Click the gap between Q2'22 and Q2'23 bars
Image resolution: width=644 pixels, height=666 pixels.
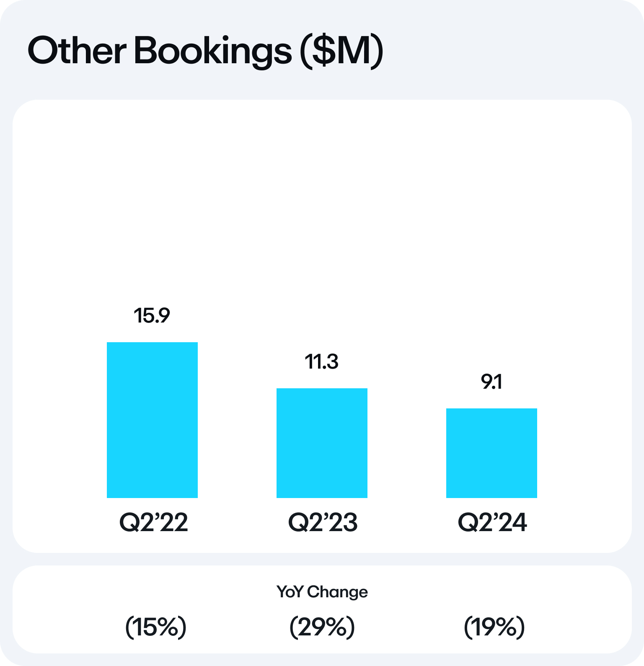tap(237, 440)
